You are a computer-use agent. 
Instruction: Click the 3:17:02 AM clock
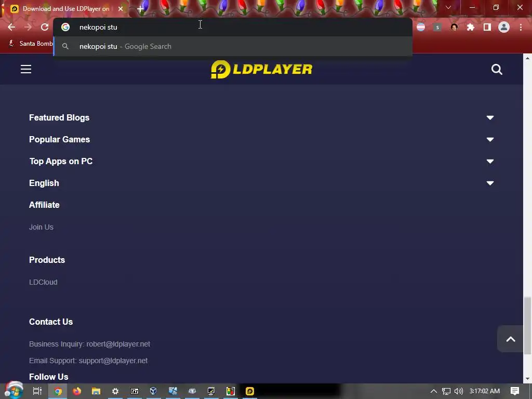pos(485,391)
